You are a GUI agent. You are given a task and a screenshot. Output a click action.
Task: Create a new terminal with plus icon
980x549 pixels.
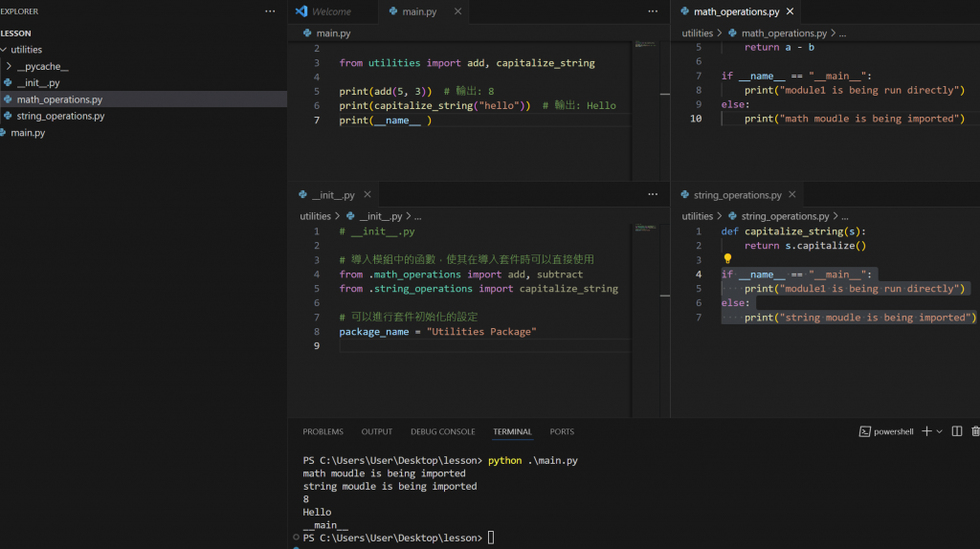click(926, 431)
